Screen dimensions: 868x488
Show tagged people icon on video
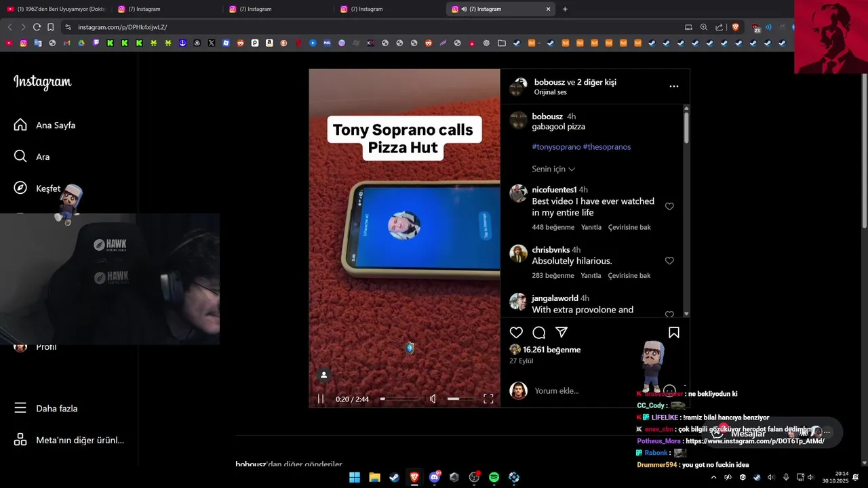[324, 375]
